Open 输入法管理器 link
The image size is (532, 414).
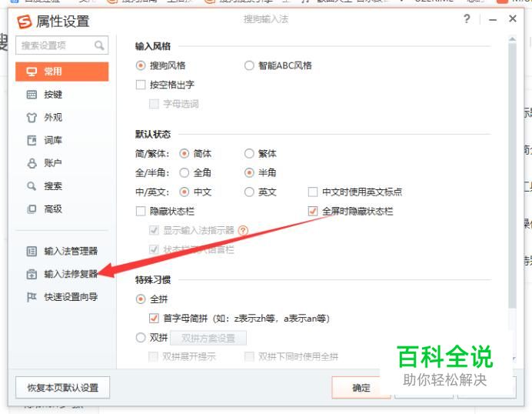(x=71, y=252)
